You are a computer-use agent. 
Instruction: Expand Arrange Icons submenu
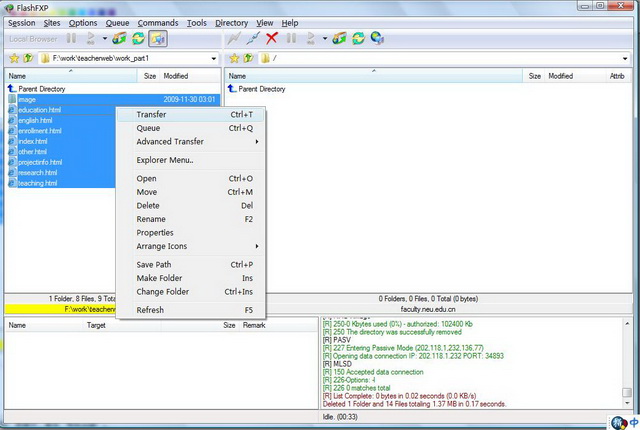pyautogui.click(x=191, y=246)
